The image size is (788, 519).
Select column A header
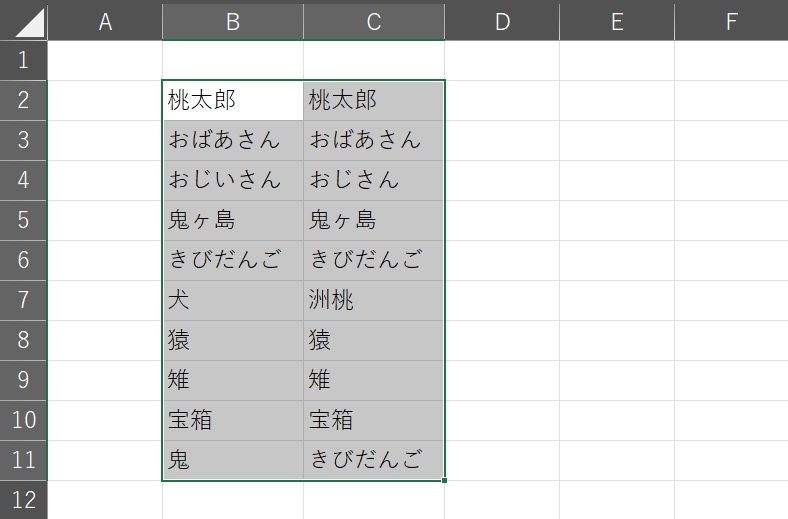coord(105,21)
